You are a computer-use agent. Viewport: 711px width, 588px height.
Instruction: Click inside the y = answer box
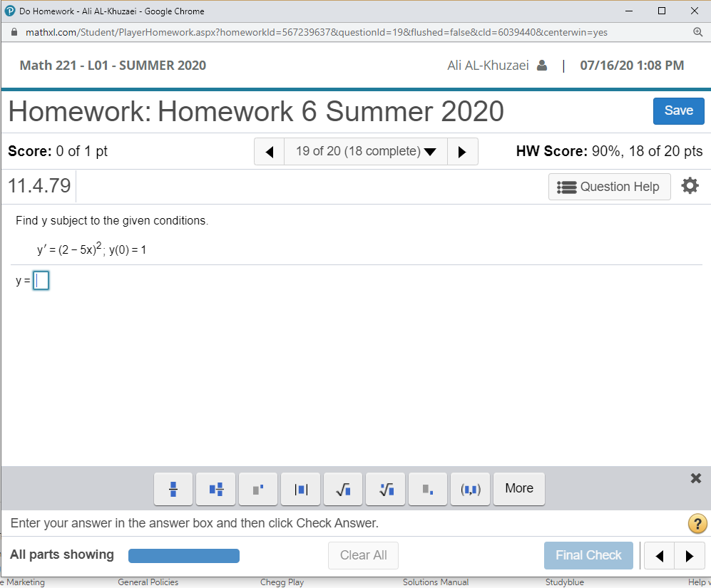point(41,280)
